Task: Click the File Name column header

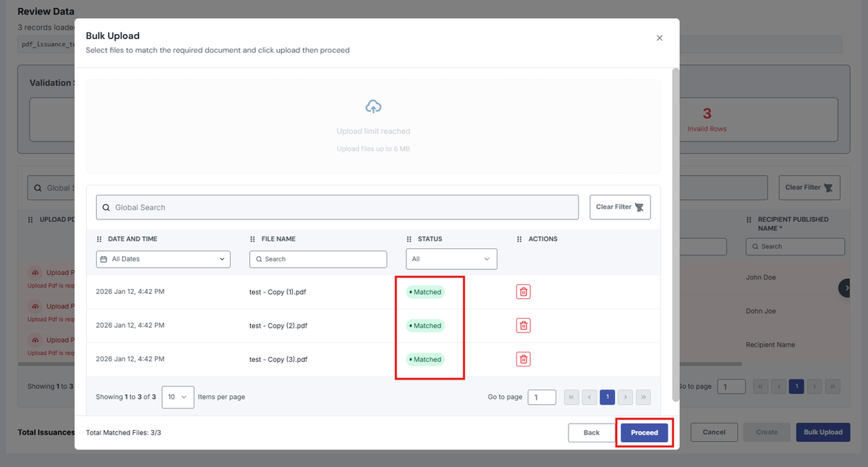Action: coord(278,239)
